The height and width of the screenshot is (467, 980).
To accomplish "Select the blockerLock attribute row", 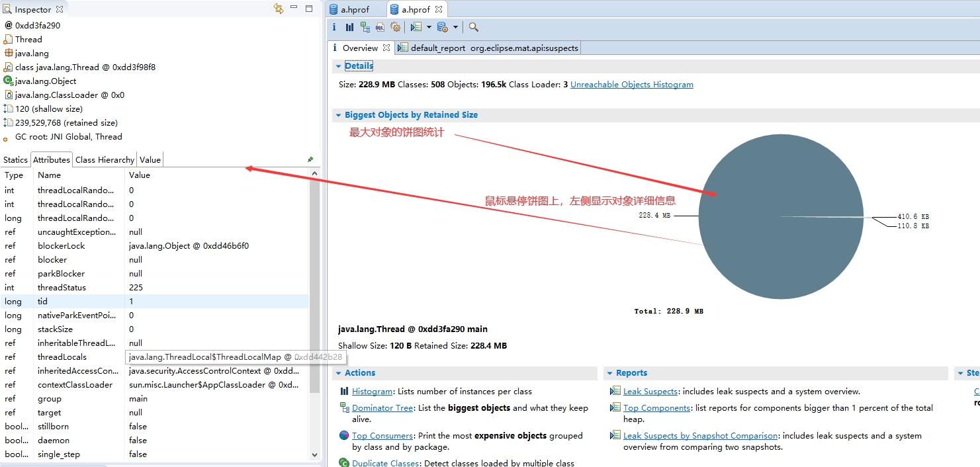I will 155,245.
